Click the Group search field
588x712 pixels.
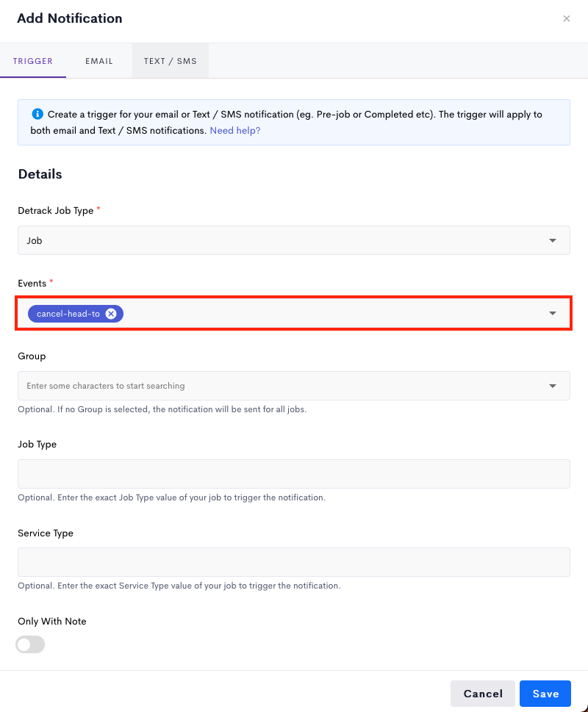[x=282, y=386]
